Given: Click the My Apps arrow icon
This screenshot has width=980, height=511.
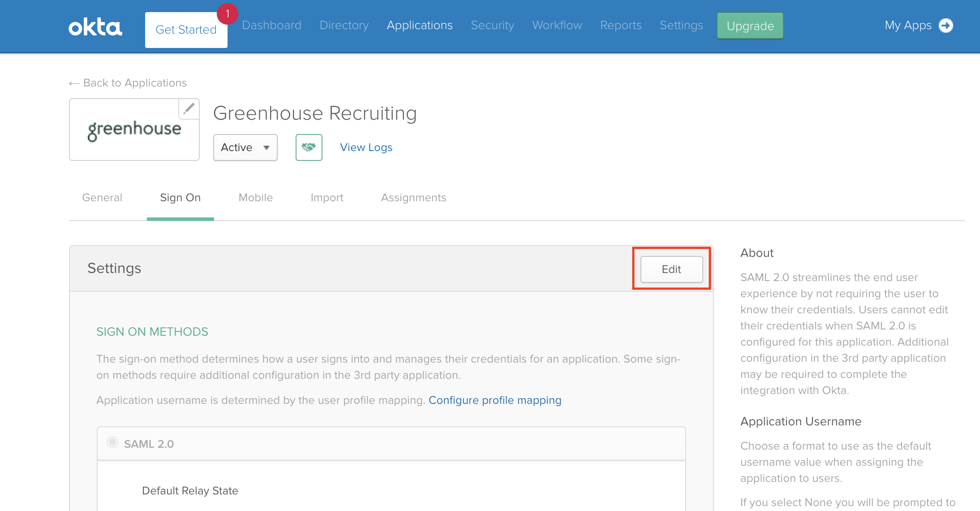Looking at the screenshot, I should 946,26.
